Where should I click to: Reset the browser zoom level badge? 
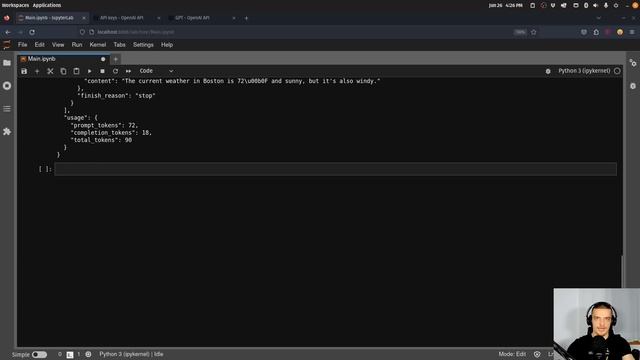point(520,32)
